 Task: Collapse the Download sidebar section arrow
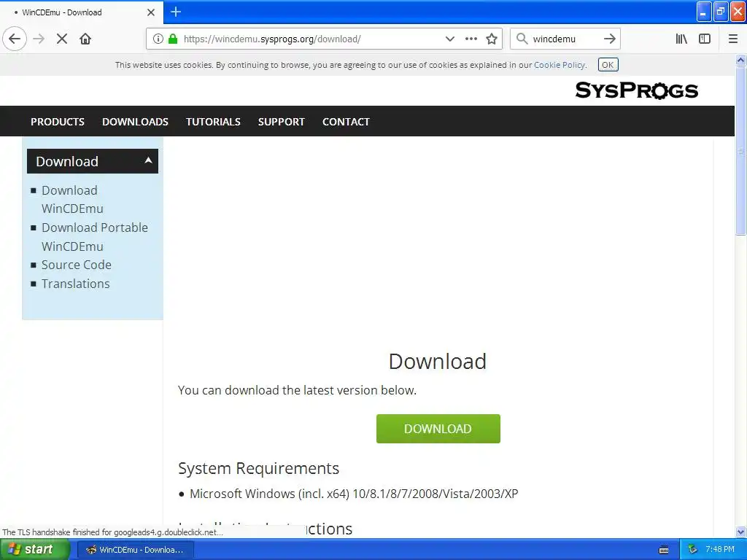pos(149,160)
